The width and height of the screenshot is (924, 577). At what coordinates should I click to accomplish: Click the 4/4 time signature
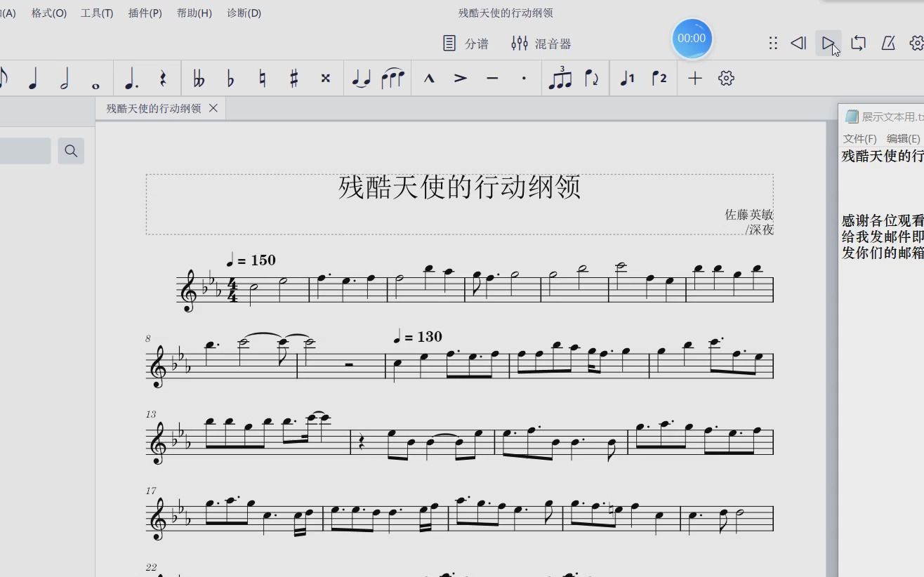(x=232, y=291)
